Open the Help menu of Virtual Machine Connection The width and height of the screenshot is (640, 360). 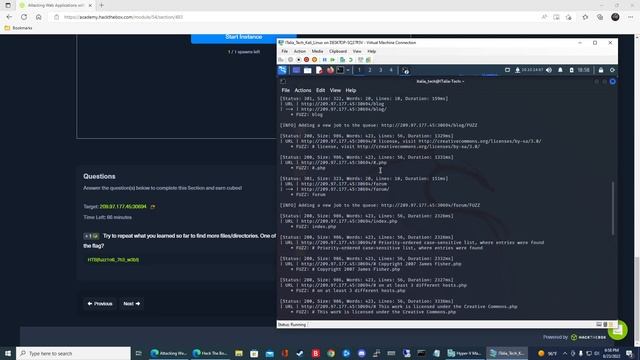371,51
